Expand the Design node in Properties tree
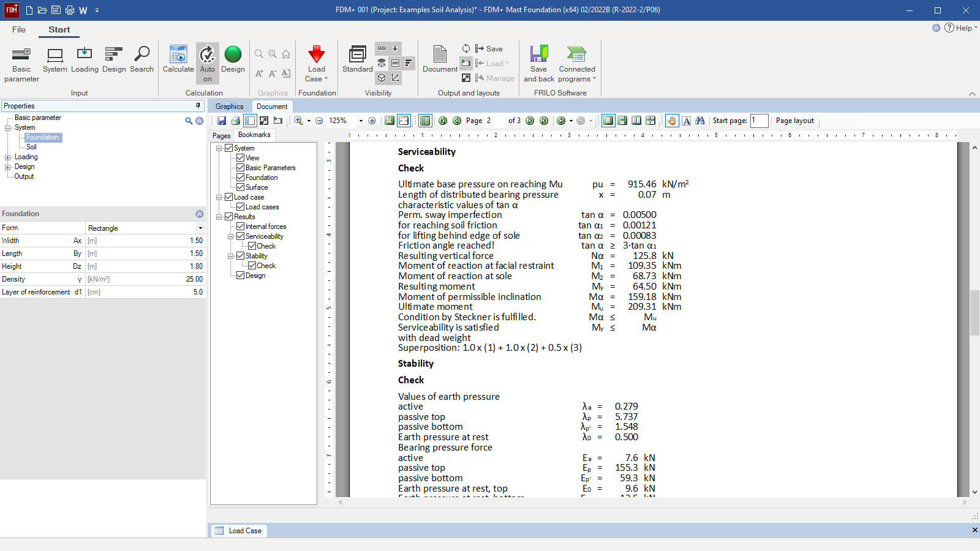The height and width of the screenshot is (551, 980). click(x=8, y=167)
